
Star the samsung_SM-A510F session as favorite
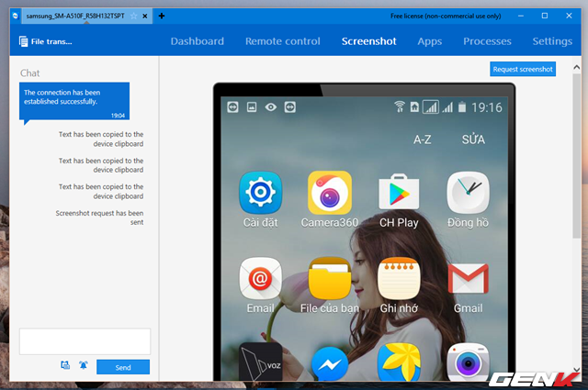click(133, 16)
